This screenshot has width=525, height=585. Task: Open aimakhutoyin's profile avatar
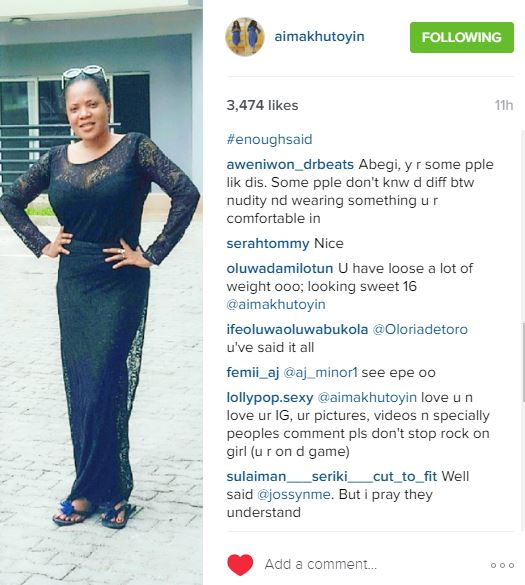[x=245, y=37]
